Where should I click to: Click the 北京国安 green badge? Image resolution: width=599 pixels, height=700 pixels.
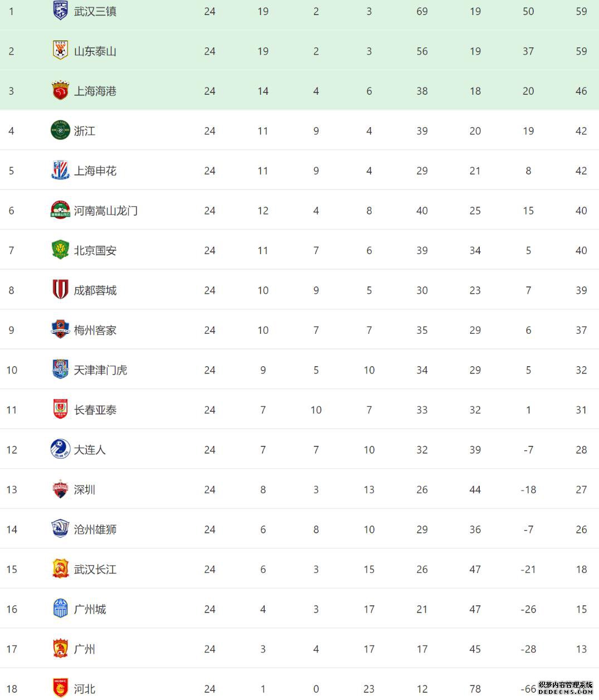[x=60, y=250]
